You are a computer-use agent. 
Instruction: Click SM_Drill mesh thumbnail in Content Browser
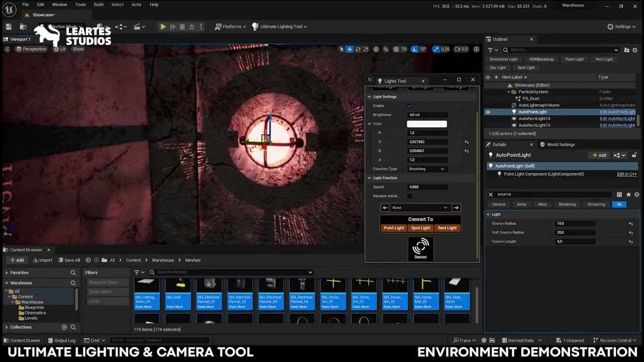(178, 295)
